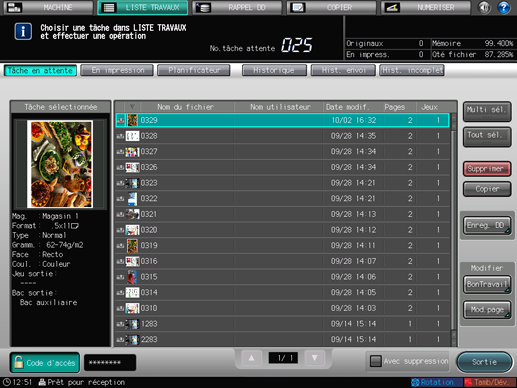Click the printer Prêt pour réception icon

[x=42, y=382]
